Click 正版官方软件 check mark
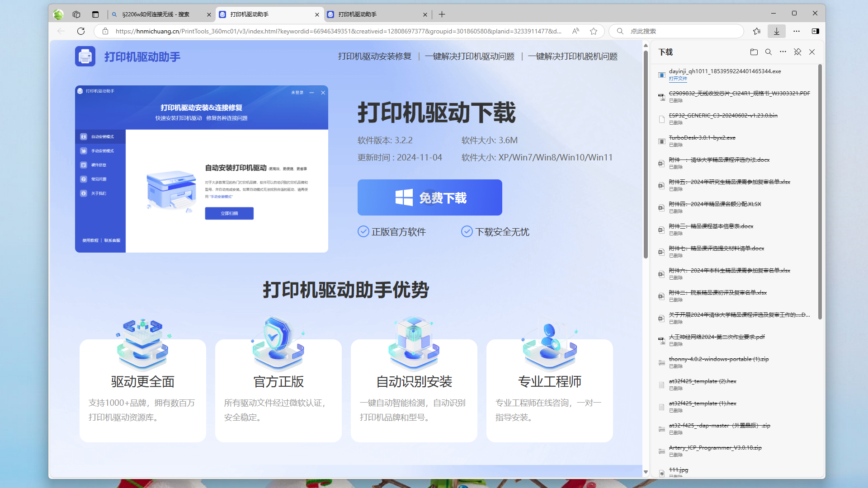 (363, 232)
